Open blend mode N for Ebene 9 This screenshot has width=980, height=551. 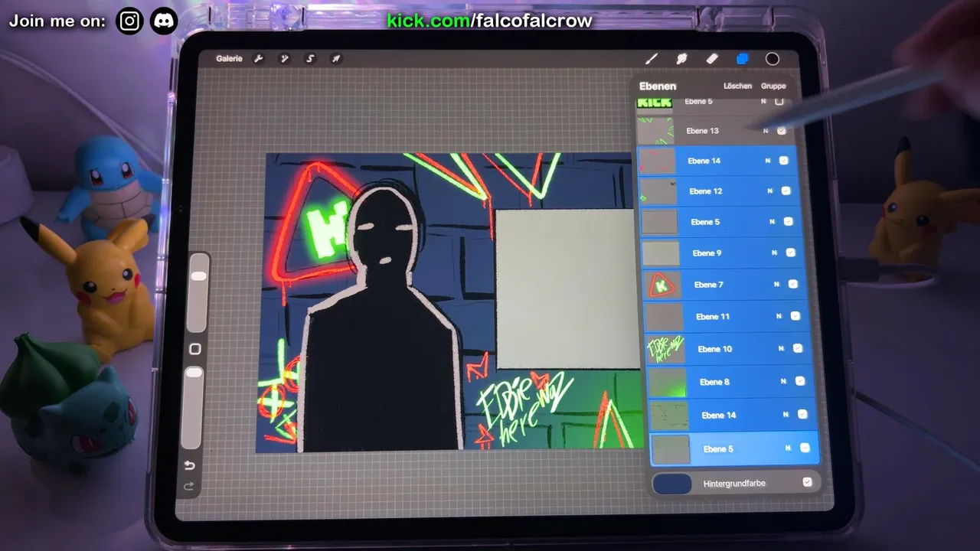pos(774,253)
